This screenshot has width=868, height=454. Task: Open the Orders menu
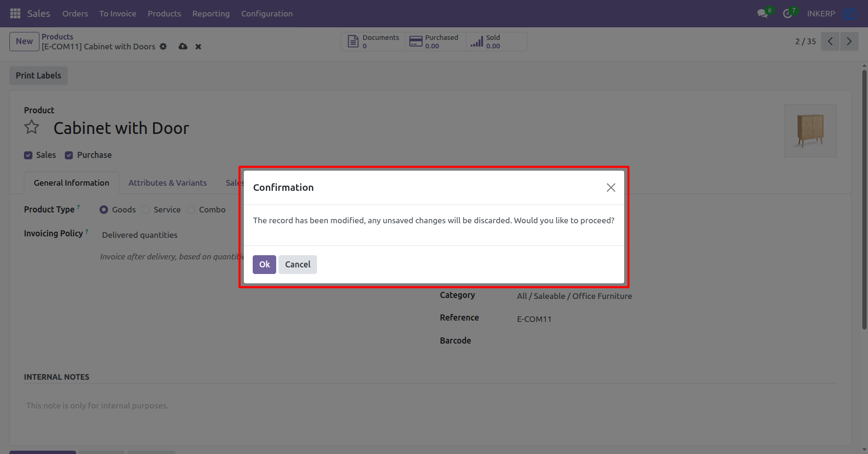tap(75, 14)
